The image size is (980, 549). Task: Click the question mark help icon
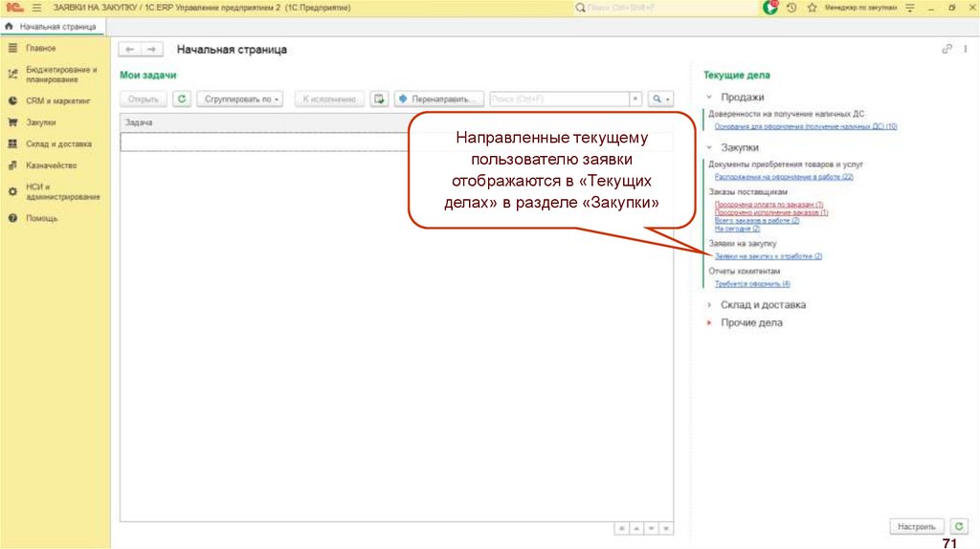[12, 219]
